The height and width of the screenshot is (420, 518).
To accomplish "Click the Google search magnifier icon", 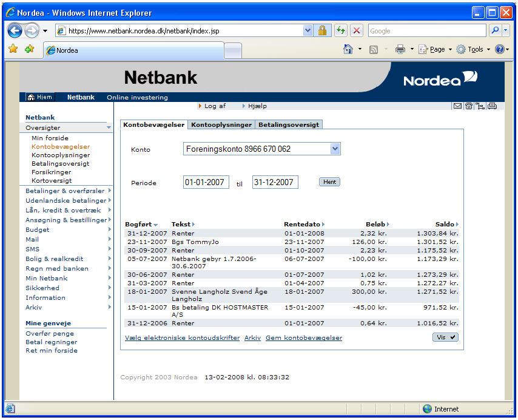I will (x=495, y=30).
